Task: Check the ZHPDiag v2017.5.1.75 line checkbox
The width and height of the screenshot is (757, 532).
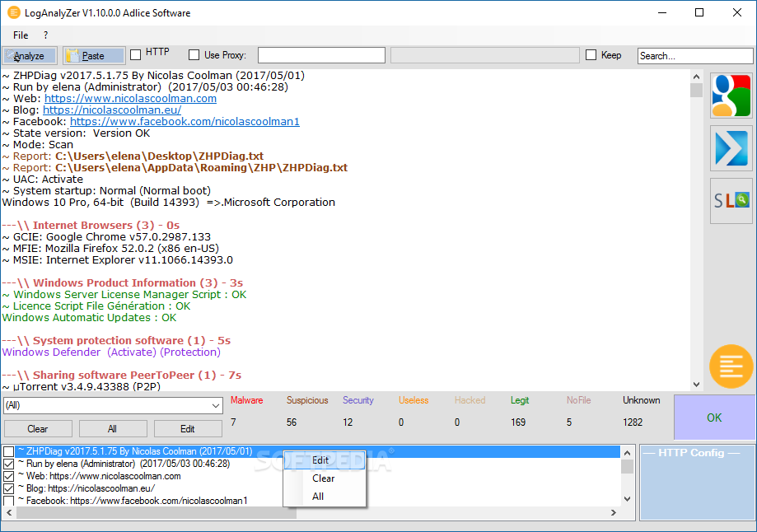Action: pos(9,452)
